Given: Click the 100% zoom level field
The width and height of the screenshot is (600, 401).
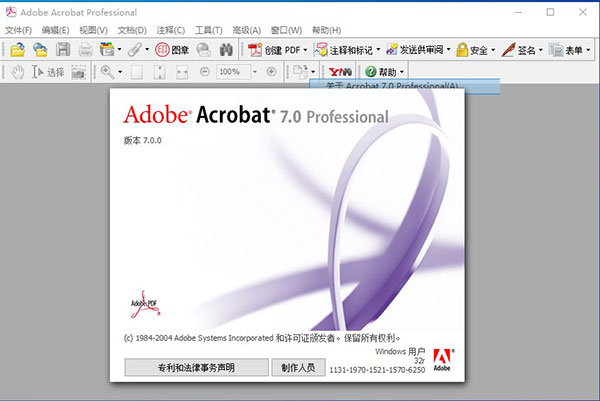Looking at the screenshot, I should pos(233,72).
